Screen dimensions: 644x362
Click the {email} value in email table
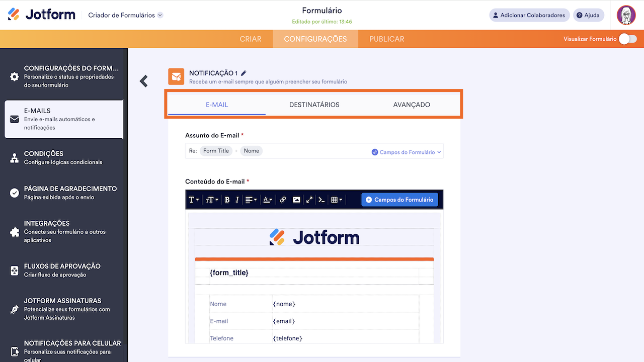tap(284, 321)
